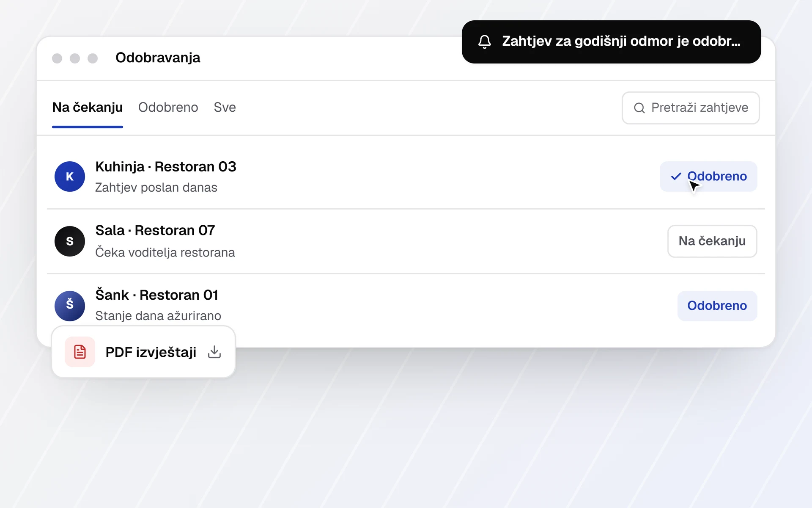The width and height of the screenshot is (812, 508).
Task: Open the Odobreno tab
Action: click(168, 108)
